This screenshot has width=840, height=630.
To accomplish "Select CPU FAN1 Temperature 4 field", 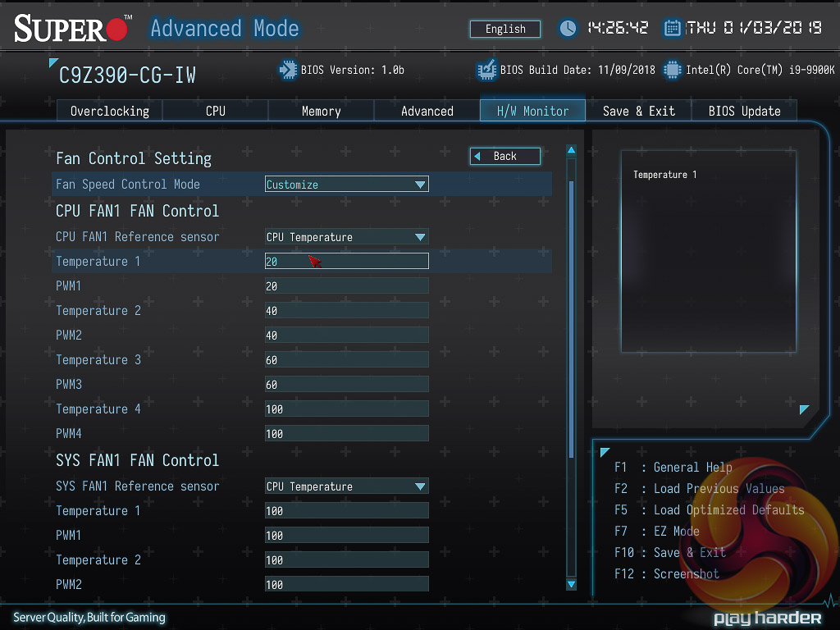I will (x=347, y=409).
